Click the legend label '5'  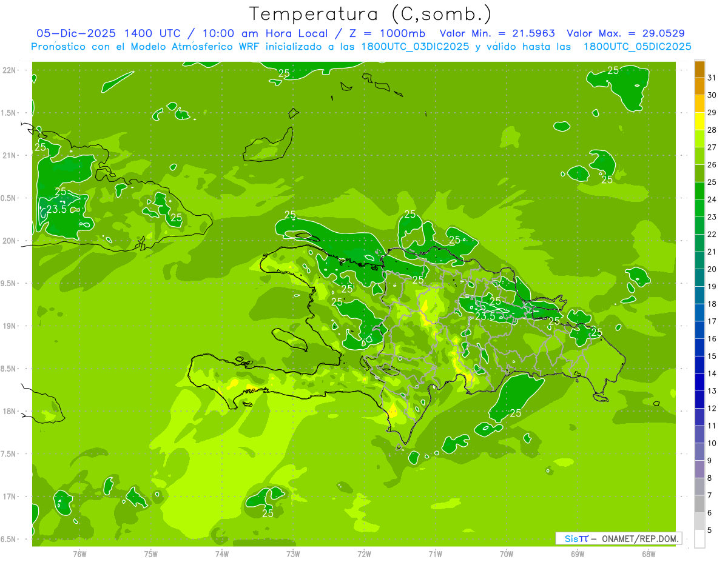coord(710,530)
